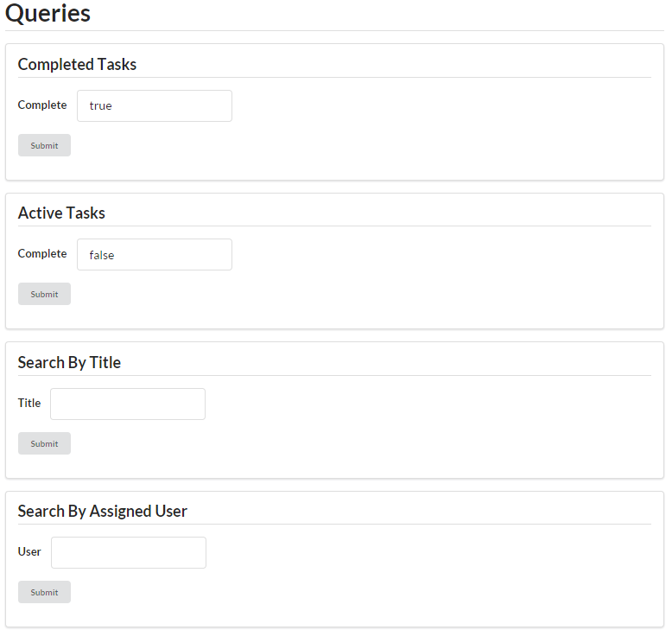The height and width of the screenshot is (630, 672).
Task: Click the Completed Tasks section heading
Action: pos(77,65)
